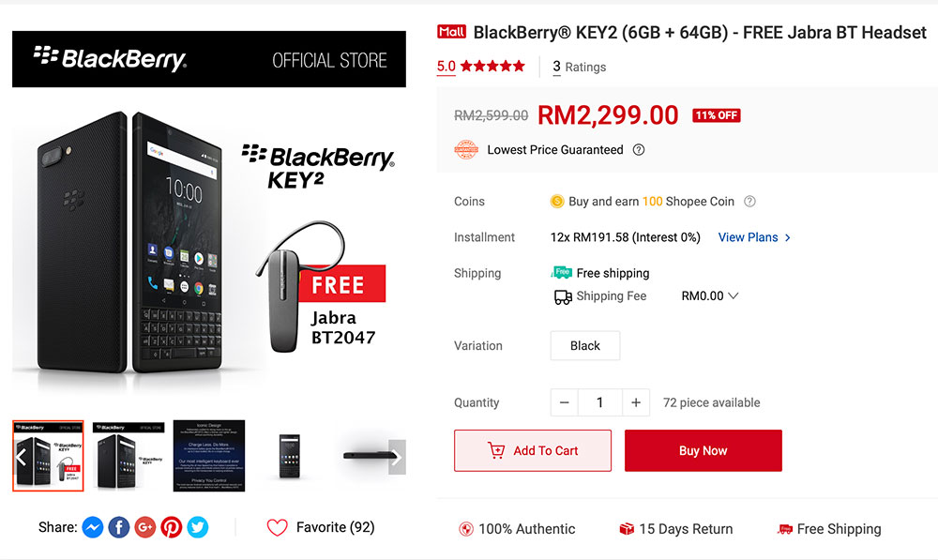The image size is (938, 560).
Task: Share product on Facebook
Action: click(119, 527)
